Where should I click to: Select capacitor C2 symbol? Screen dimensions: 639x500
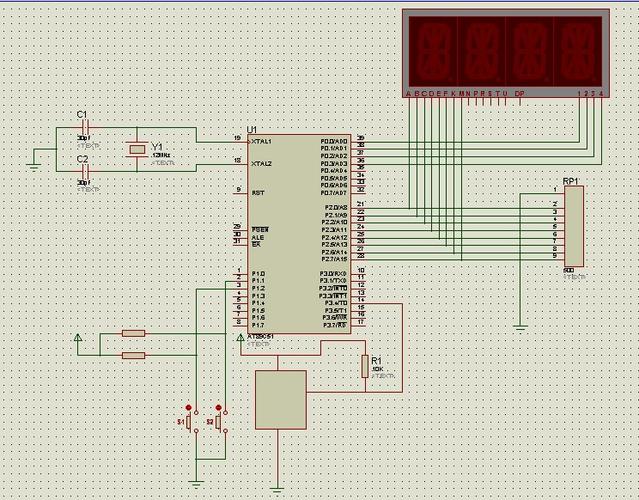[85, 171]
